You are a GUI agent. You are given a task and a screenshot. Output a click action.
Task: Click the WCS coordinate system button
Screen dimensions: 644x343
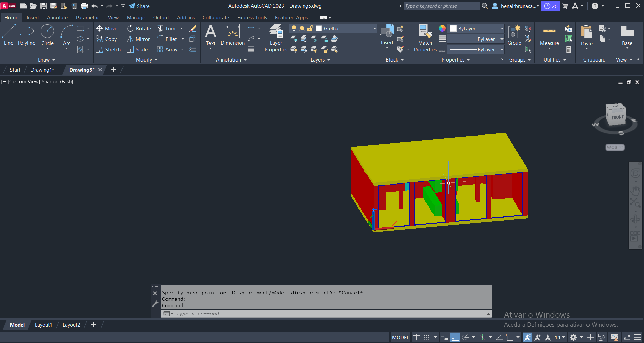coord(615,147)
